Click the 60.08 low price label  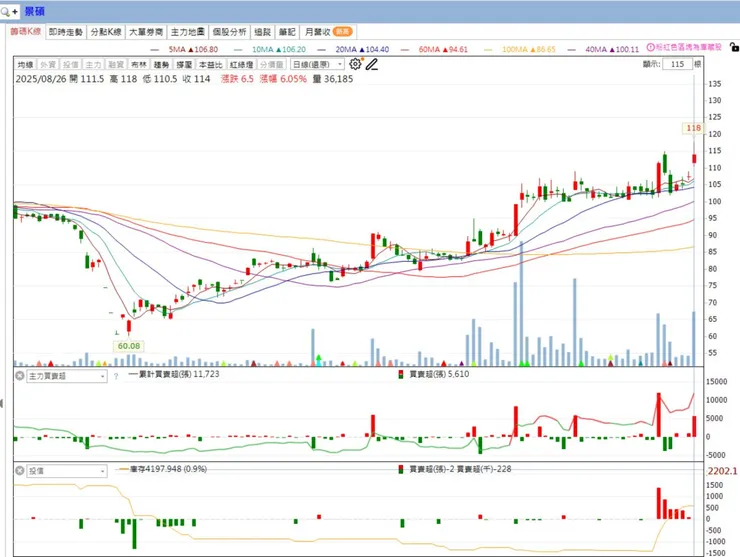[x=129, y=346]
